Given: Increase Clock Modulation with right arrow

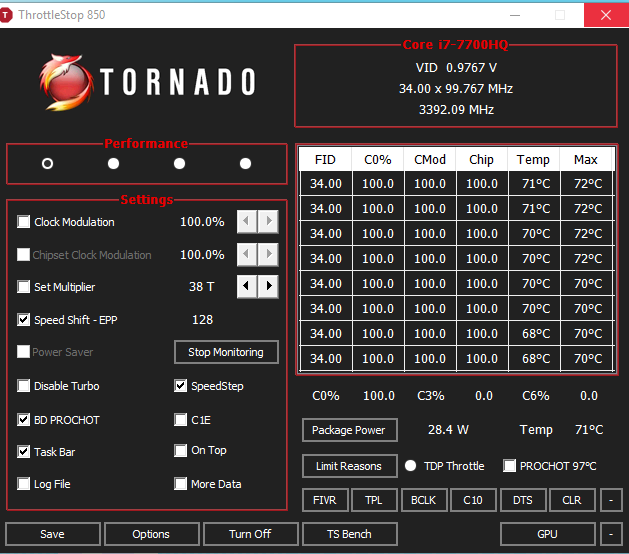Looking at the screenshot, I should pos(268,221).
